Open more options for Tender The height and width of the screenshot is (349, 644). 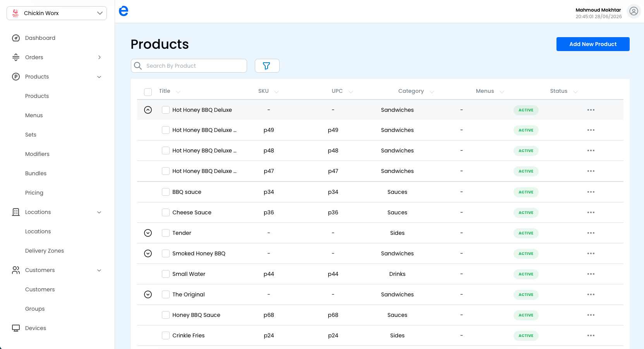coord(591,233)
